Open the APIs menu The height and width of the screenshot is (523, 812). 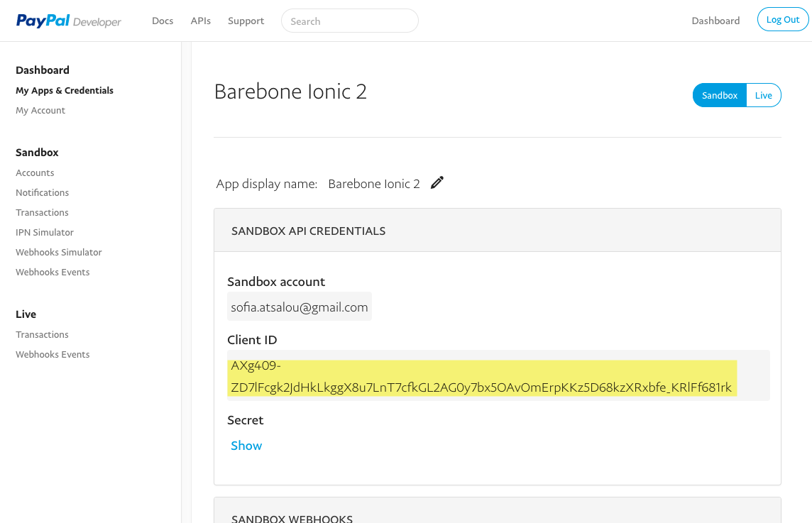pyautogui.click(x=200, y=21)
